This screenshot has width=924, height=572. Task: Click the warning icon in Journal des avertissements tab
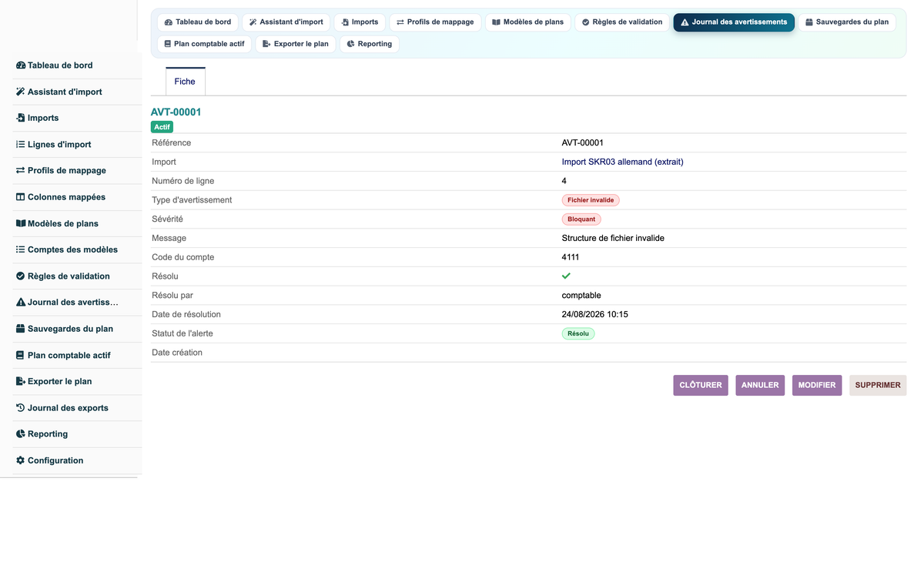(x=685, y=22)
